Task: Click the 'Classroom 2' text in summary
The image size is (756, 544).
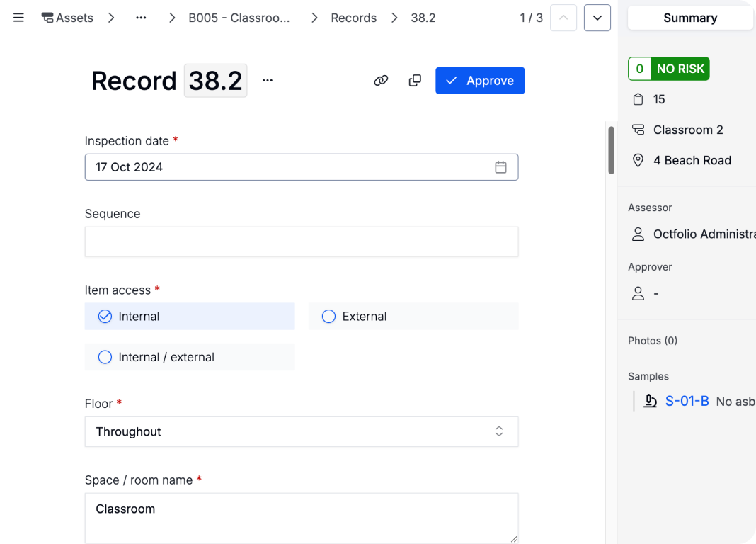Action: point(688,130)
